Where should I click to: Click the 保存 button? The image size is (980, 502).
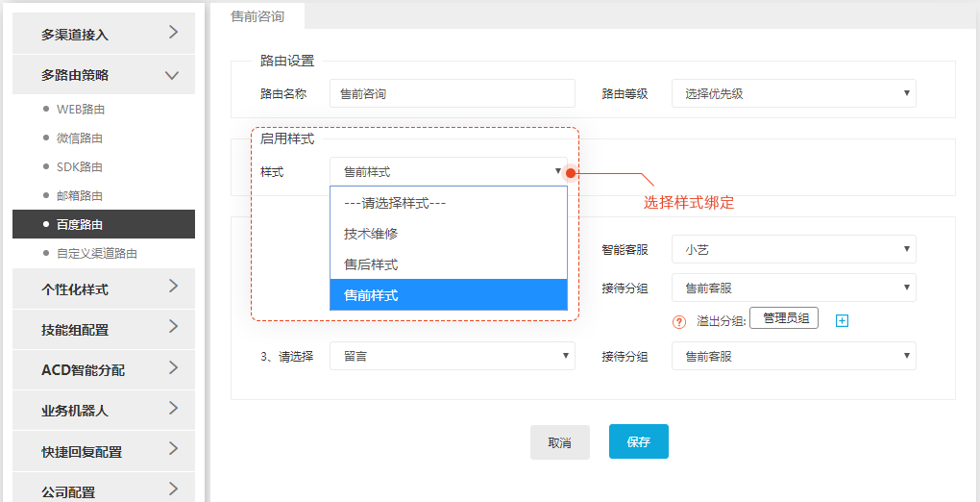[x=639, y=441]
